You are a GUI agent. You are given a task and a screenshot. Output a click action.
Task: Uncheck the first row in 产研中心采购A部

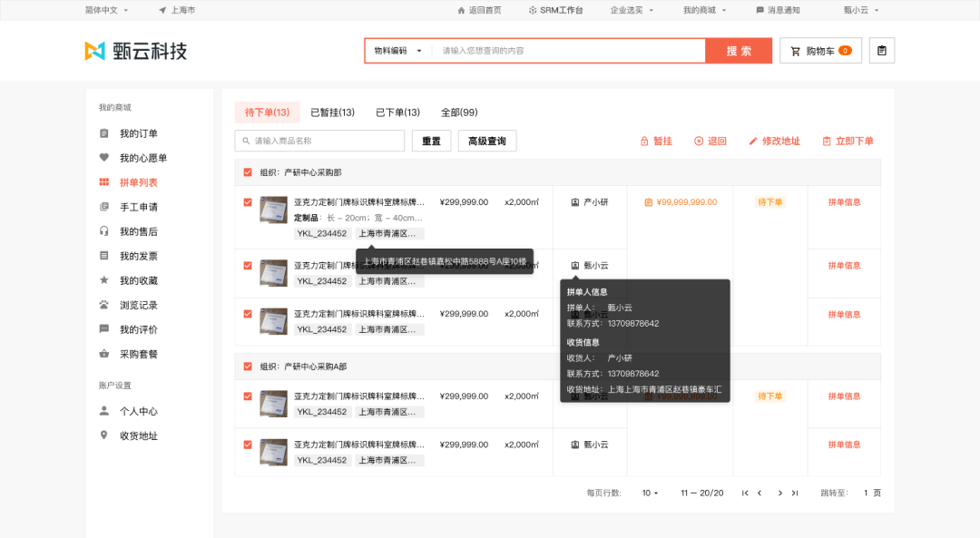pos(248,396)
